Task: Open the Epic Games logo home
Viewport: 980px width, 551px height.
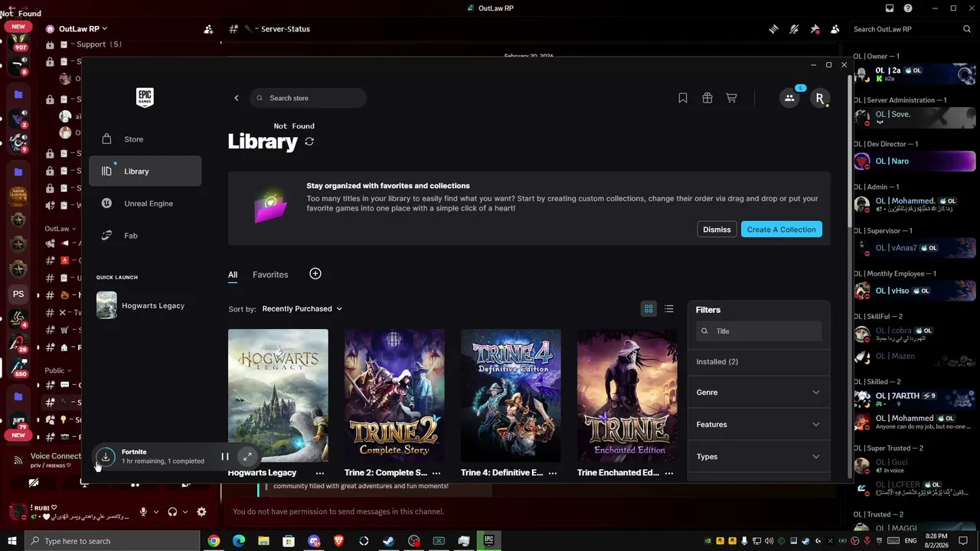Action: [x=145, y=97]
